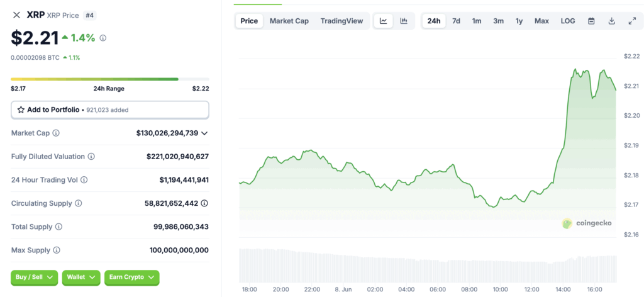Click Add to Portfolio button

tap(110, 110)
